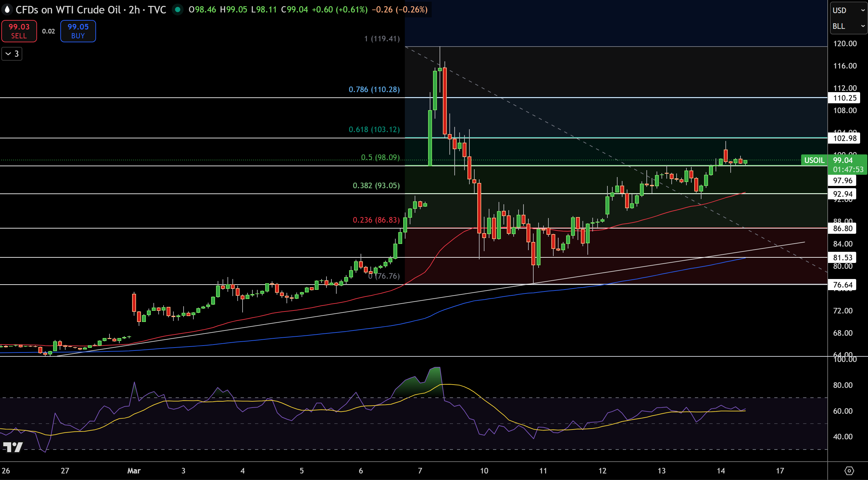Click date 5 on the time axis
The height and width of the screenshot is (480, 868).
tap(302, 470)
